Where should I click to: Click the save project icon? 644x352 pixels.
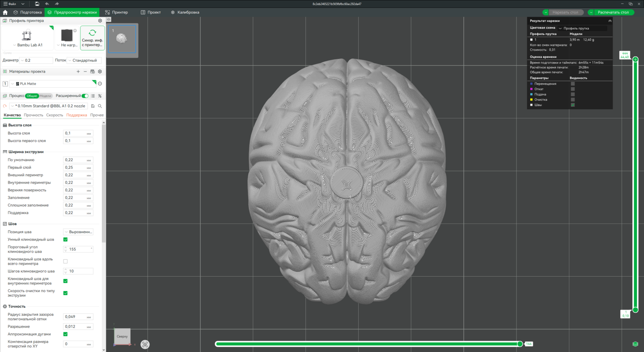click(x=37, y=4)
